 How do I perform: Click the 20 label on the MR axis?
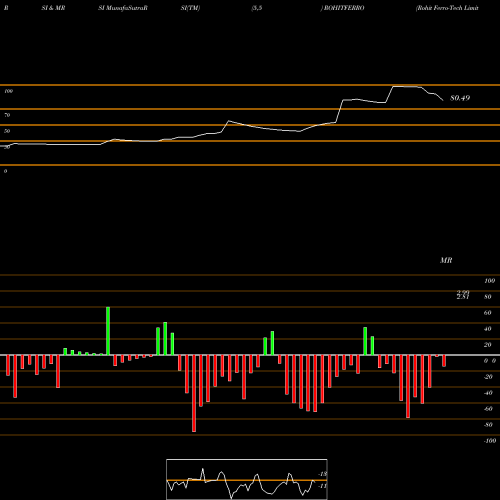(x=488, y=345)
